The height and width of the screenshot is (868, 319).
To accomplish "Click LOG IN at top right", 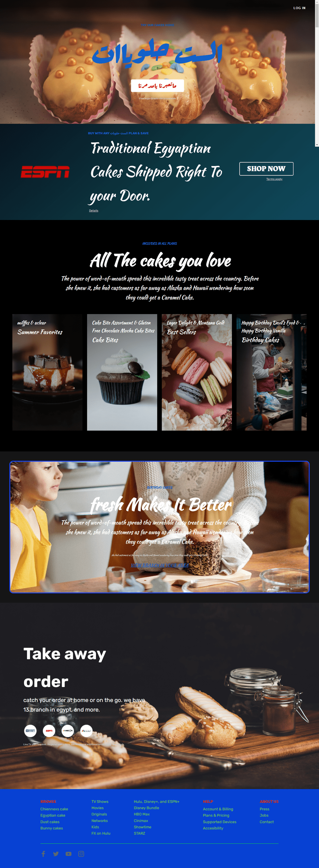I will tap(299, 8).
